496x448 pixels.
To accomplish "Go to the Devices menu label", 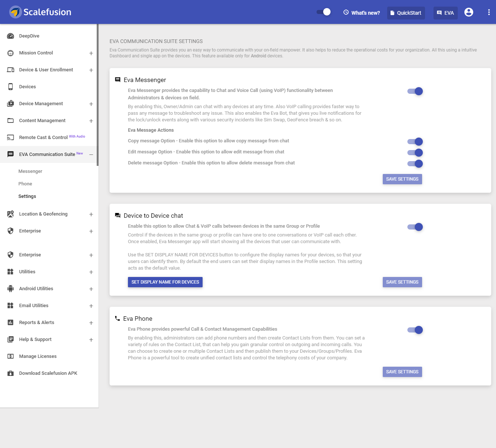I will [28, 87].
